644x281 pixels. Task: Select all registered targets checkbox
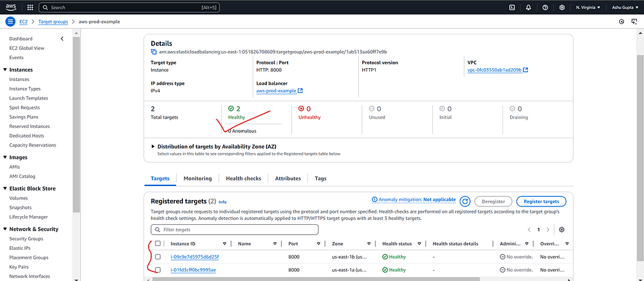pos(157,243)
